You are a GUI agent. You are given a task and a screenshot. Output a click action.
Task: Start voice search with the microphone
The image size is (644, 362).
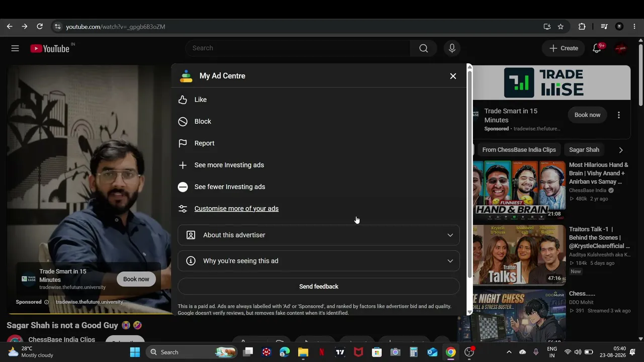[452, 48]
